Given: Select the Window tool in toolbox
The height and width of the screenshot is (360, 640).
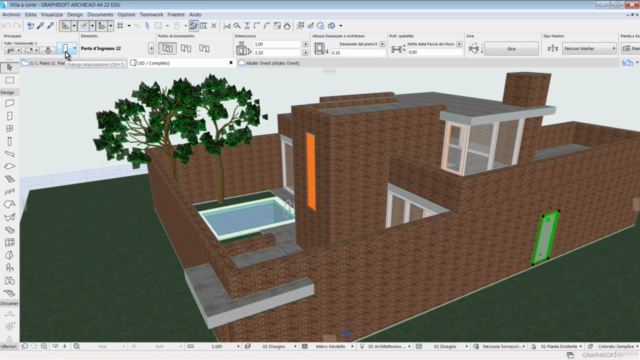Looking at the screenshot, I should 9,129.
